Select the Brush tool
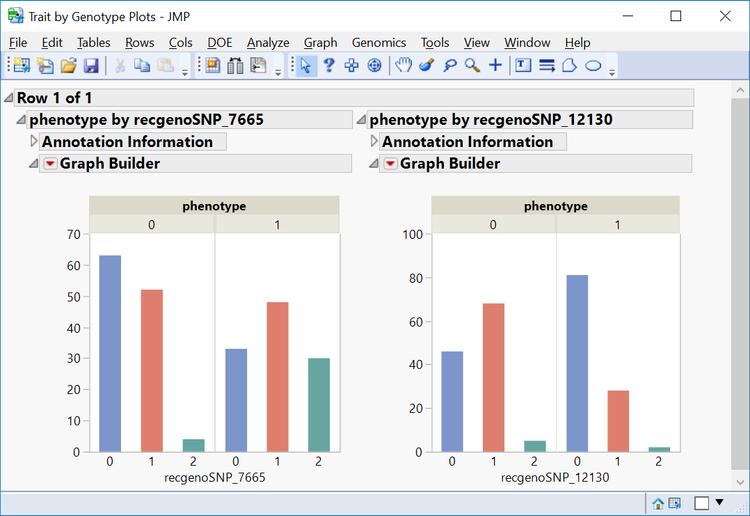The image size is (750, 516). click(427, 65)
